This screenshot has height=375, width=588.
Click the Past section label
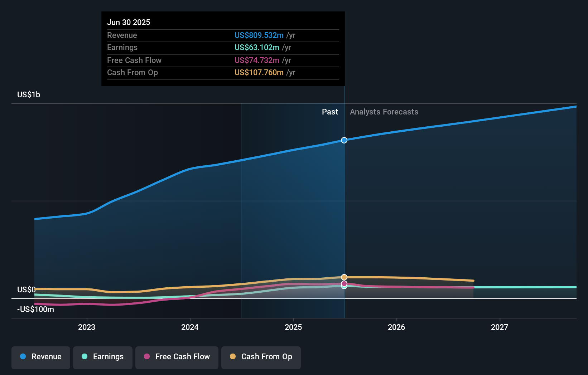330,112
